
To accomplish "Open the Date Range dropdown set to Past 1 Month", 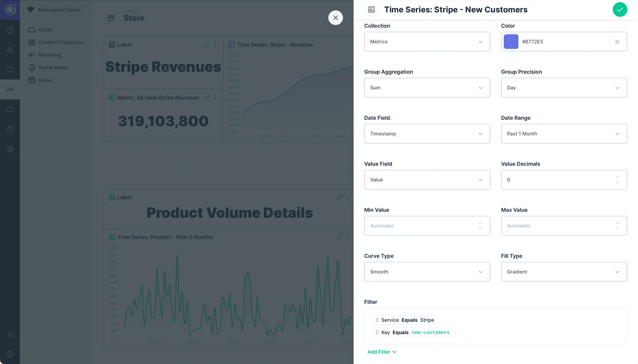I will (x=564, y=133).
